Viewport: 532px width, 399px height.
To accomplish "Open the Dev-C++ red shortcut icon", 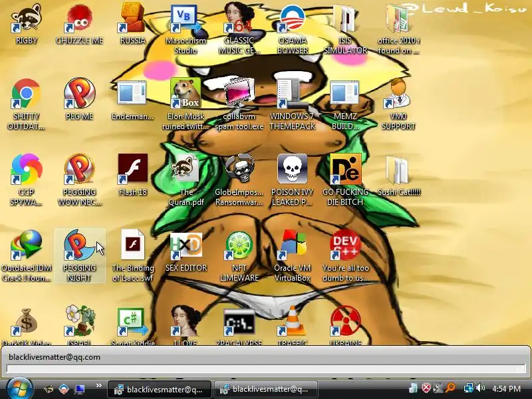I will tap(345, 245).
